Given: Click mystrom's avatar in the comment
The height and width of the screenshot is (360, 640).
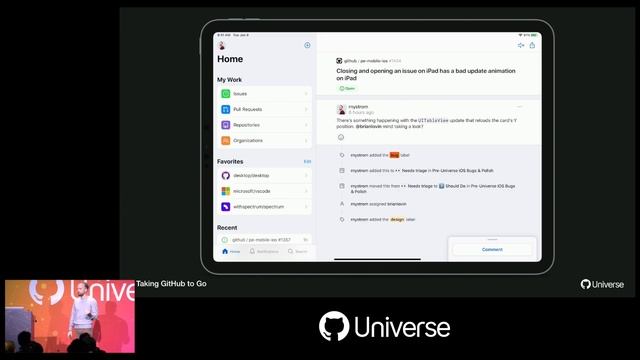Looking at the screenshot, I should click(x=341, y=109).
